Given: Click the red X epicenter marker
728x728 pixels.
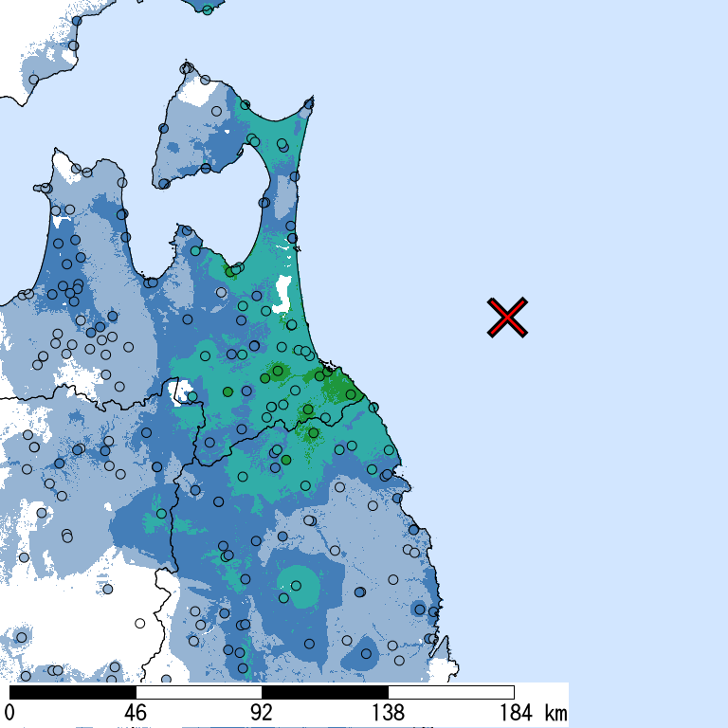Looking at the screenshot, I should [x=507, y=318].
